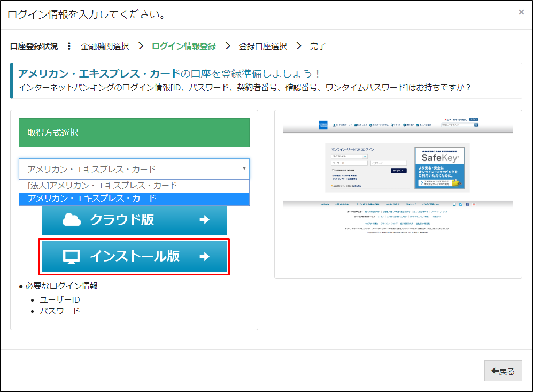Screen dimensions: 533x392
Task: Go back with the 戻る button
Action: click(503, 371)
